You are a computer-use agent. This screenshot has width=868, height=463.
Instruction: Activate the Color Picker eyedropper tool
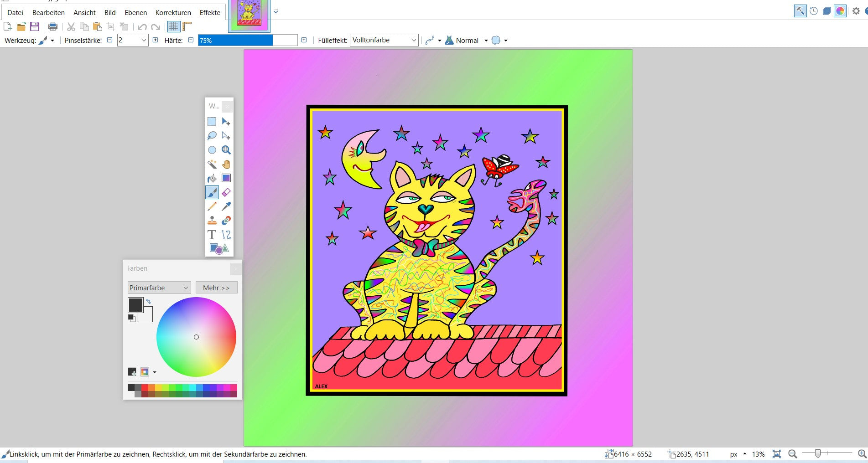click(x=226, y=206)
